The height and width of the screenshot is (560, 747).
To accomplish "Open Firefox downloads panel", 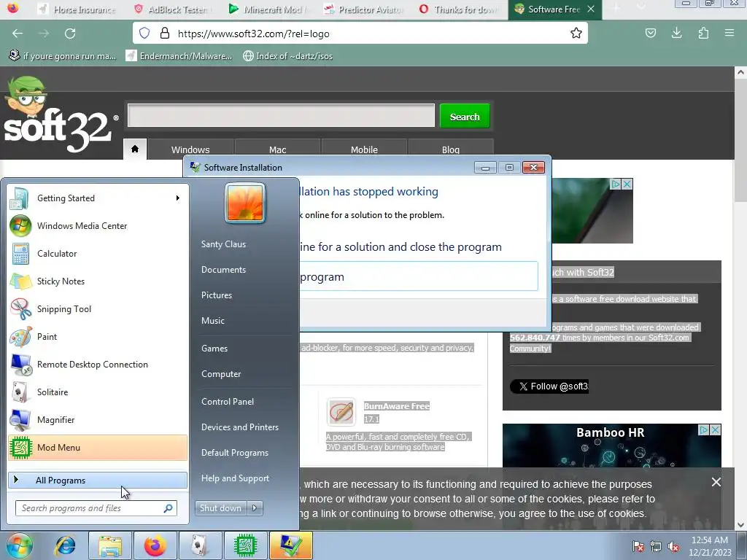I will pos(676,33).
